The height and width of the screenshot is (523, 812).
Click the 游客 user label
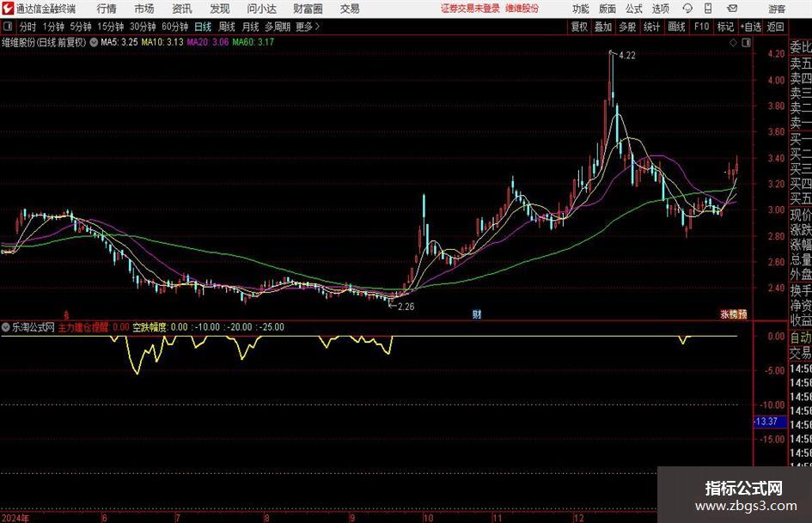coord(777,9)
